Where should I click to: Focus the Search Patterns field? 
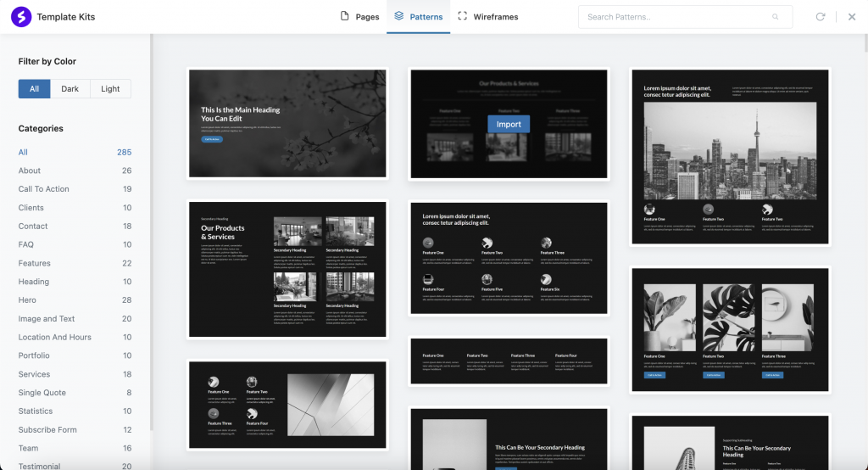pyautogui.click(x=685, y=17)
